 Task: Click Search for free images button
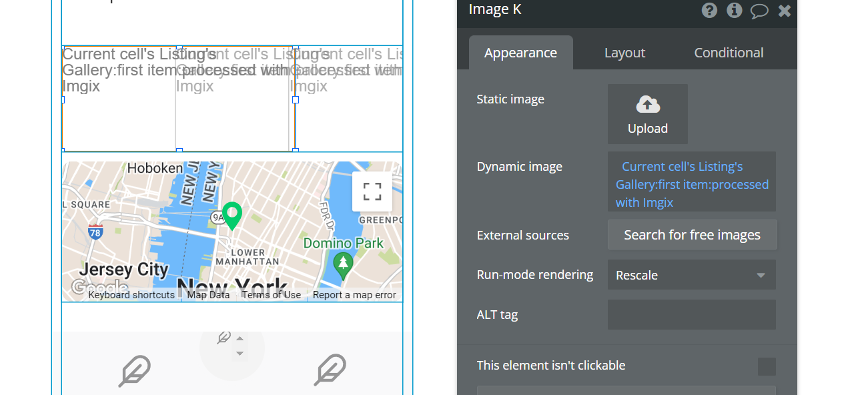click(692, 235)
